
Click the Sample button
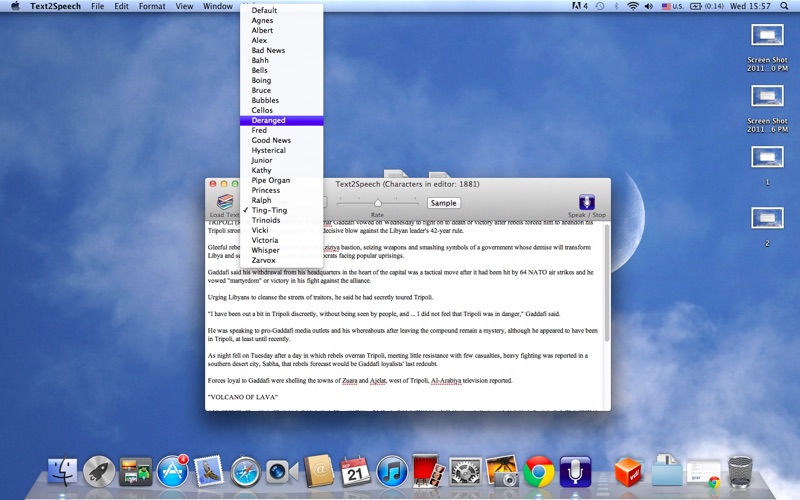443,203
